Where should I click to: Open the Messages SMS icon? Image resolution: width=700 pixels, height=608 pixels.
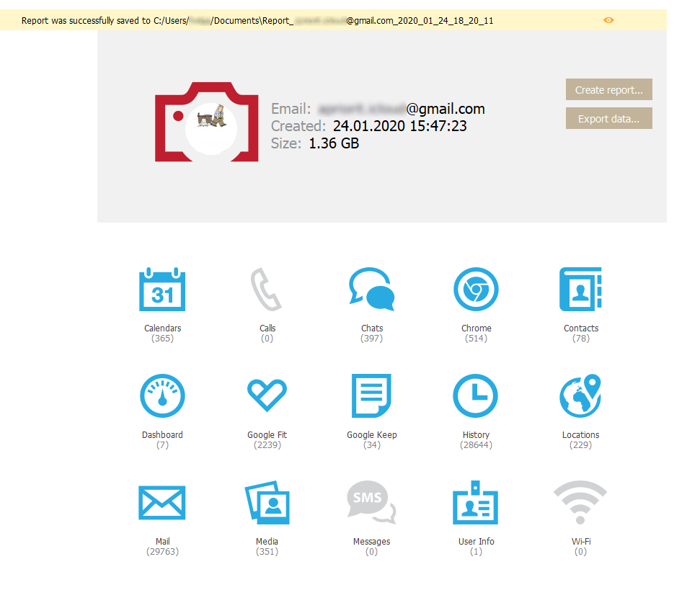click(371, 503)
